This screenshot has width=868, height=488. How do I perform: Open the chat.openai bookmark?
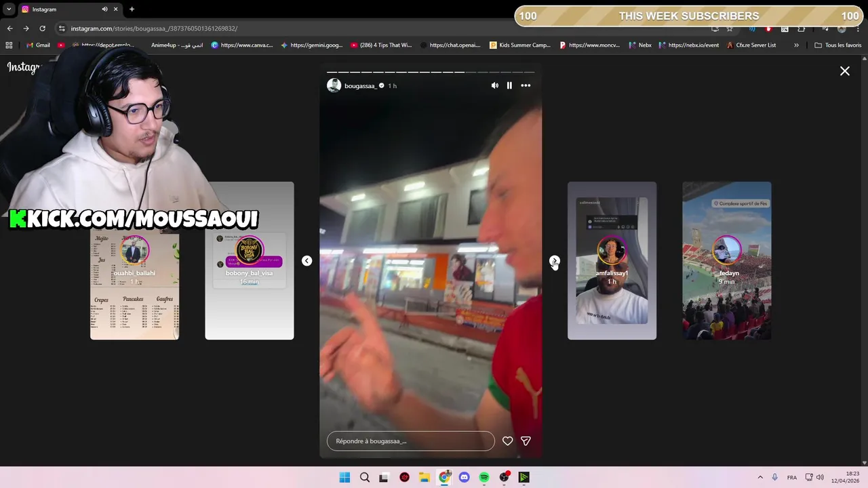450,45
